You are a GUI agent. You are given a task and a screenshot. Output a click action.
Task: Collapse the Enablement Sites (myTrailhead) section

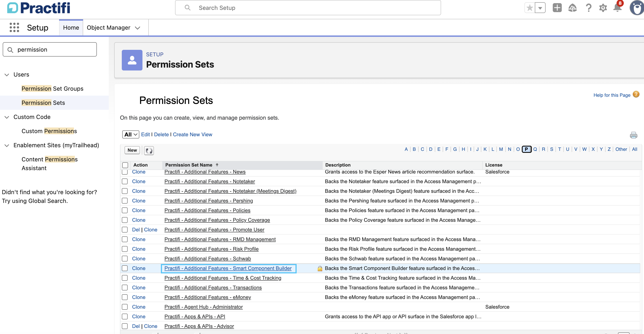pos(7,145)
